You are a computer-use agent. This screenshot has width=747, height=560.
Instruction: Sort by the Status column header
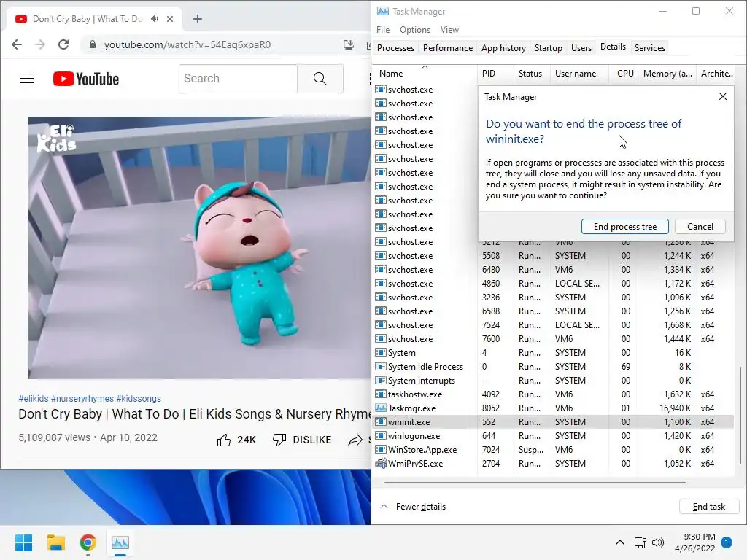click(532, 74)
